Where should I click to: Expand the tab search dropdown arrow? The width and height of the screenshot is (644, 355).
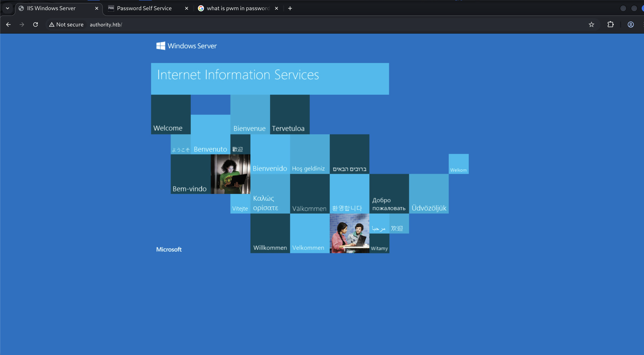point(8,8)
